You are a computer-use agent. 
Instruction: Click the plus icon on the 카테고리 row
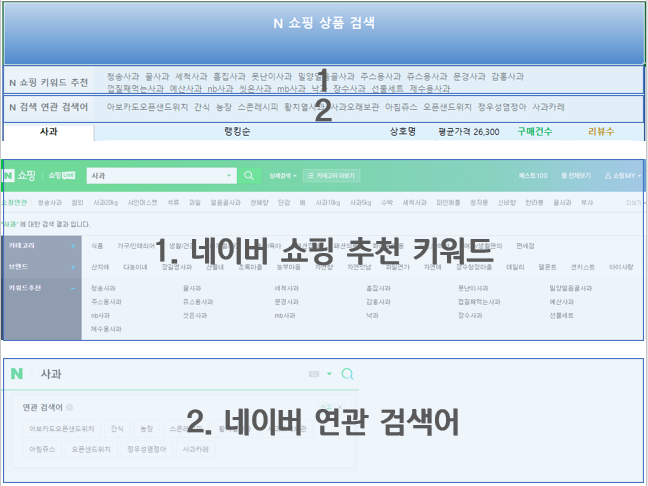pos(73,246)
